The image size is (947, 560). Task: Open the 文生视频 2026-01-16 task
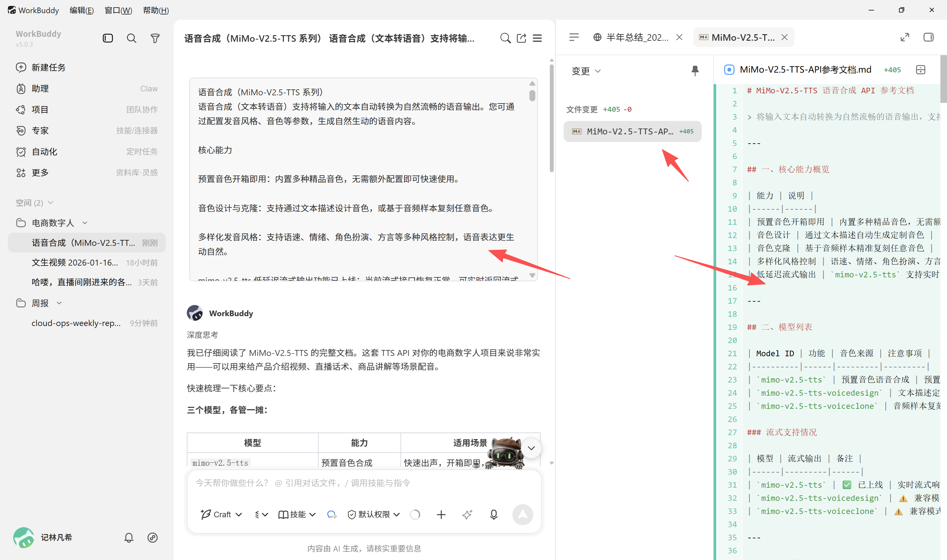87,263
